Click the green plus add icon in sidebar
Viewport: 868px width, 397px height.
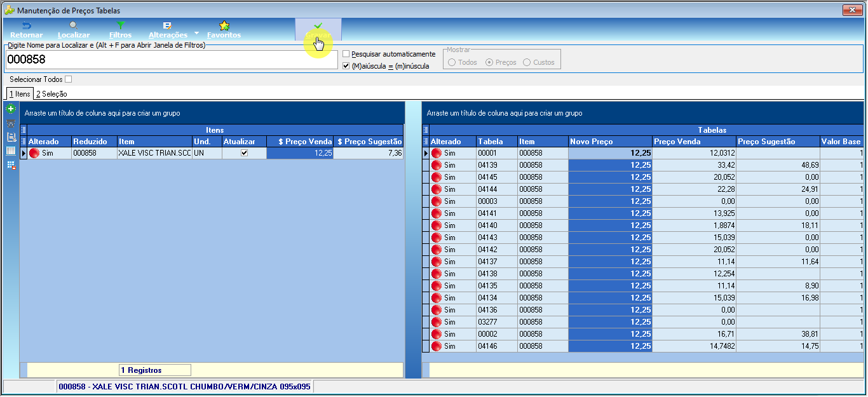click(x=10, y=109)
